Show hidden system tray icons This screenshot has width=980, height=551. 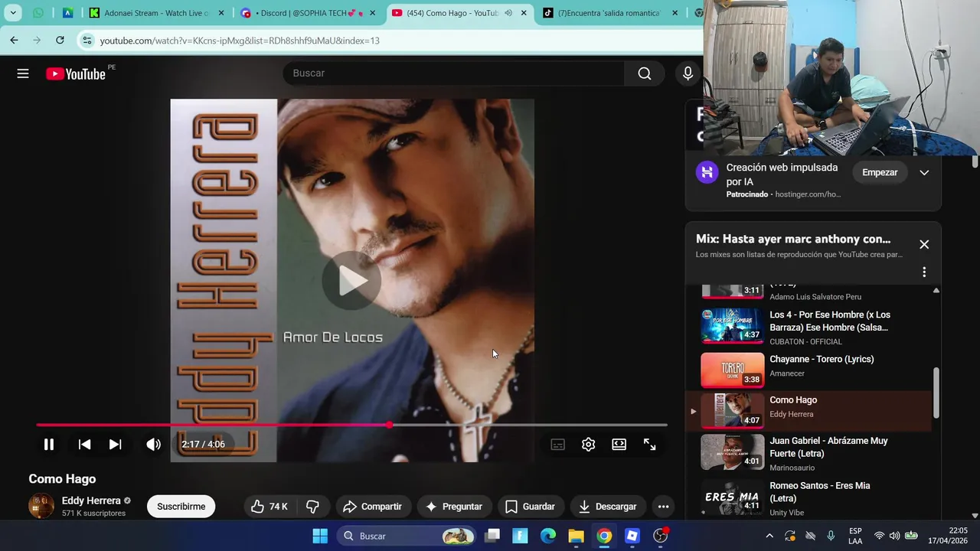coord(769,536)
